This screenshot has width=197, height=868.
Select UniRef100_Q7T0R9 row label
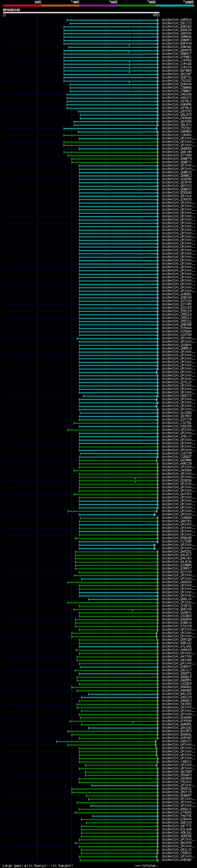click(x=177, y=155)
